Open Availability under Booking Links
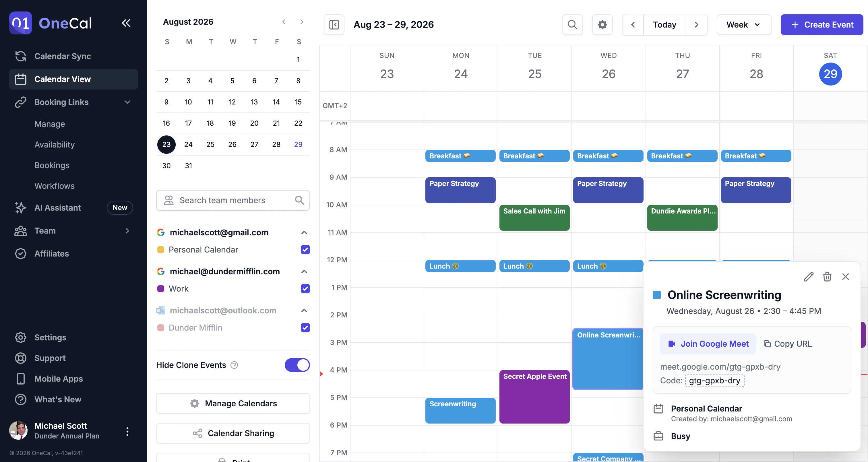Screen dimensions: 868x462 [55, 145]
